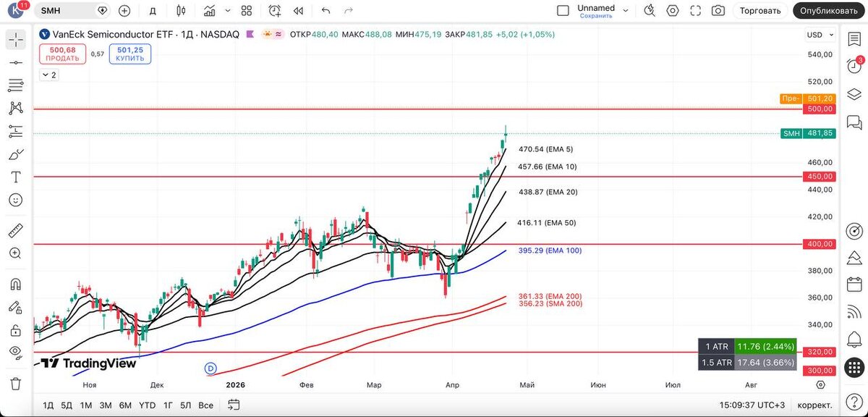This screenshot has height=417, width=868.
Task: Select the text annotation tool
Action: [x=16, y=177]
